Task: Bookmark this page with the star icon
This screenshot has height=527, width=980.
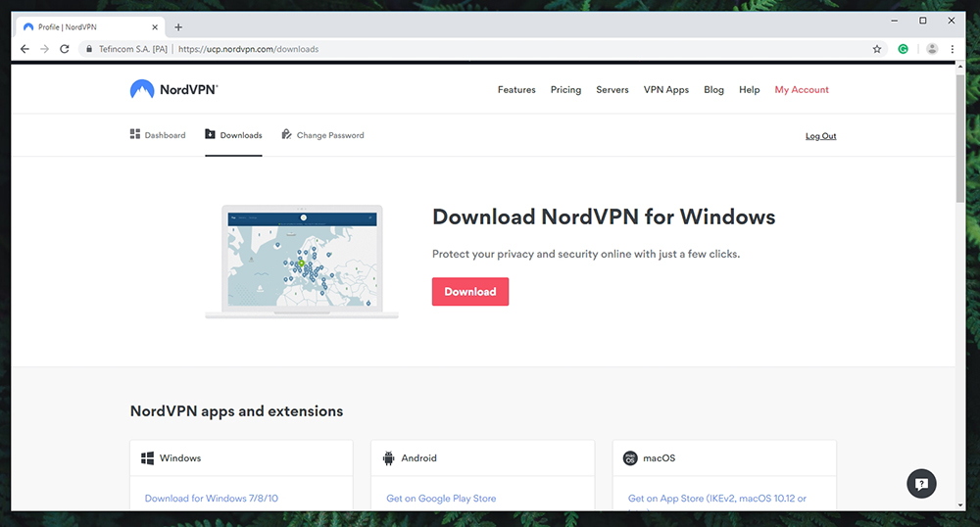Action: tap(877, 49)
